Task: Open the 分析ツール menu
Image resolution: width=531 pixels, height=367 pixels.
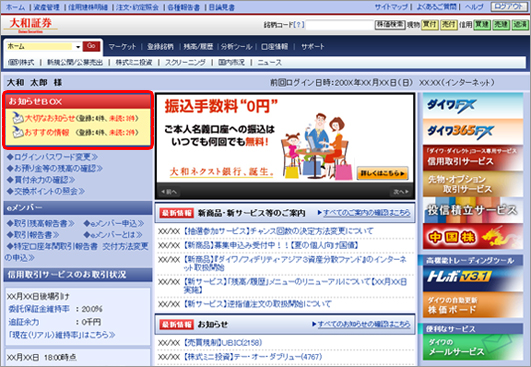Action: [236, 46]
